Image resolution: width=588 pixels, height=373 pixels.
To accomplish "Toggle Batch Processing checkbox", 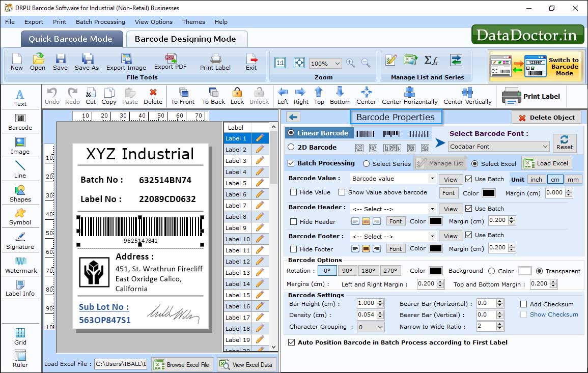I will (x=291, y=163).
